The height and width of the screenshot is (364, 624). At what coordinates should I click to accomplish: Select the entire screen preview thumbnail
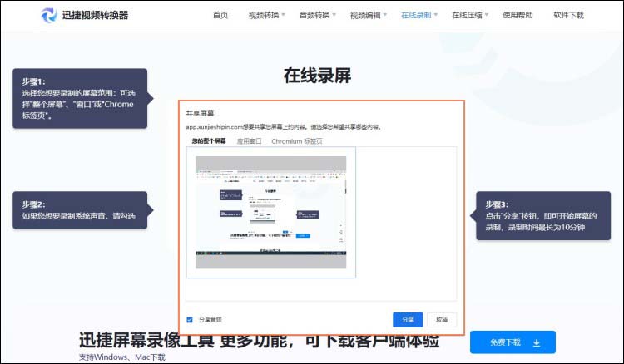point(271,212)
